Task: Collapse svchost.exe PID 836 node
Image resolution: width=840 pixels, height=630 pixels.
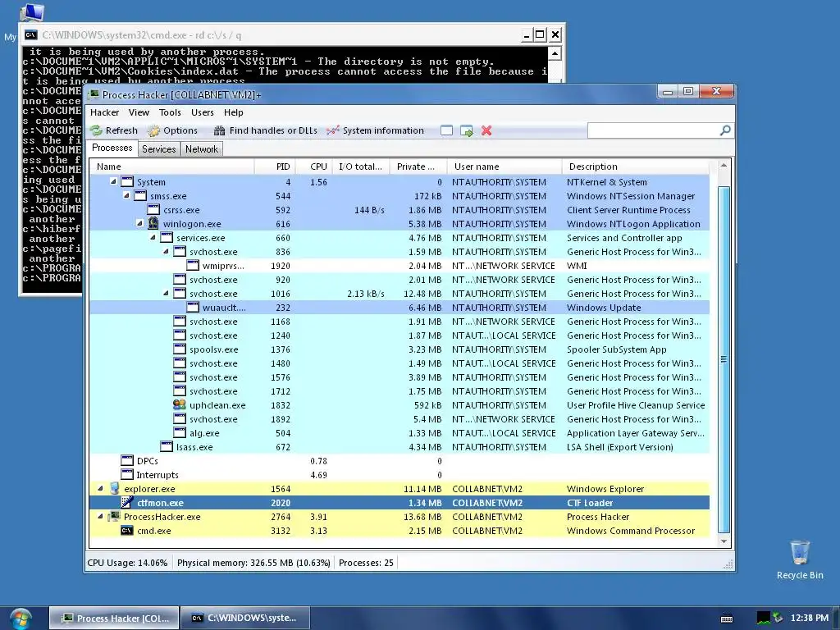Action: click(166, 251)
